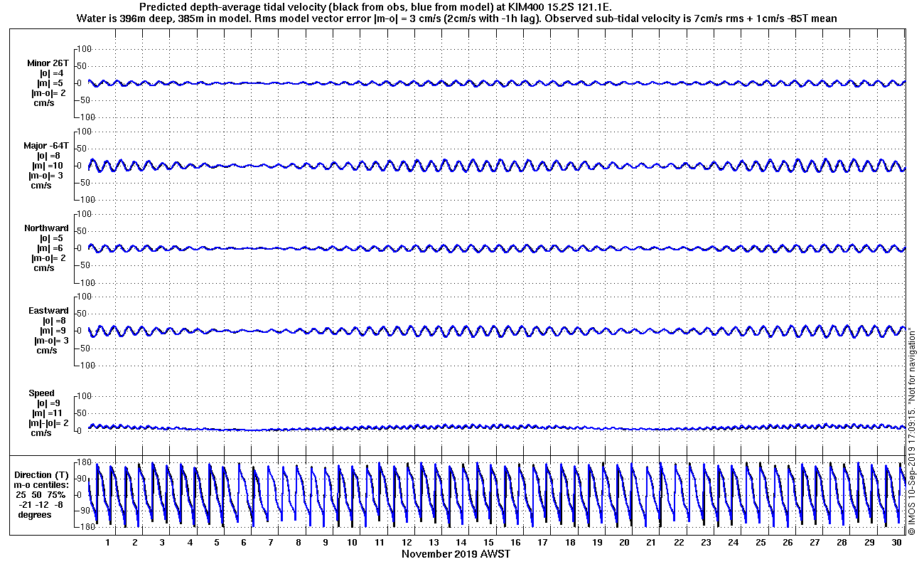Click the '|o| =4' Minor statistic
The height and width of the screenshot is (569, 924).
52,73
